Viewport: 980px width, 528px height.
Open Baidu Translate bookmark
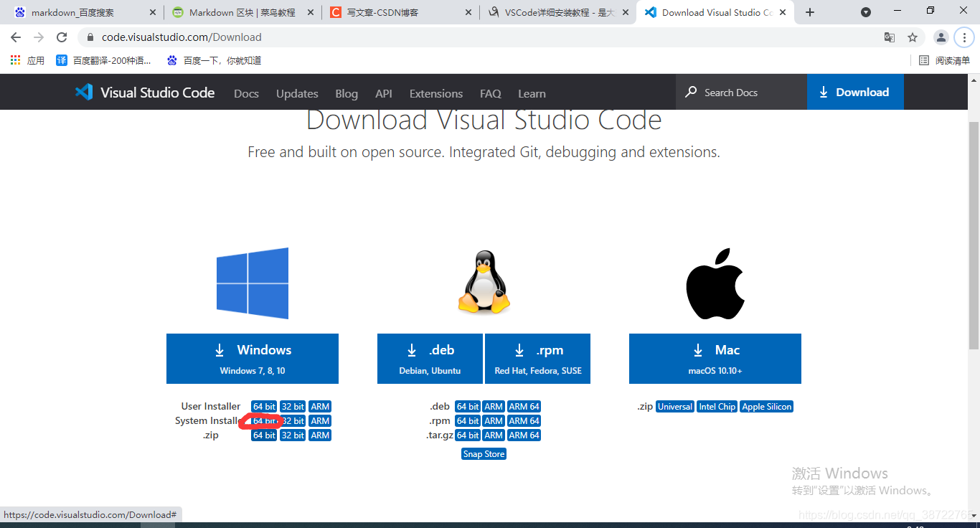coord(104,60)
